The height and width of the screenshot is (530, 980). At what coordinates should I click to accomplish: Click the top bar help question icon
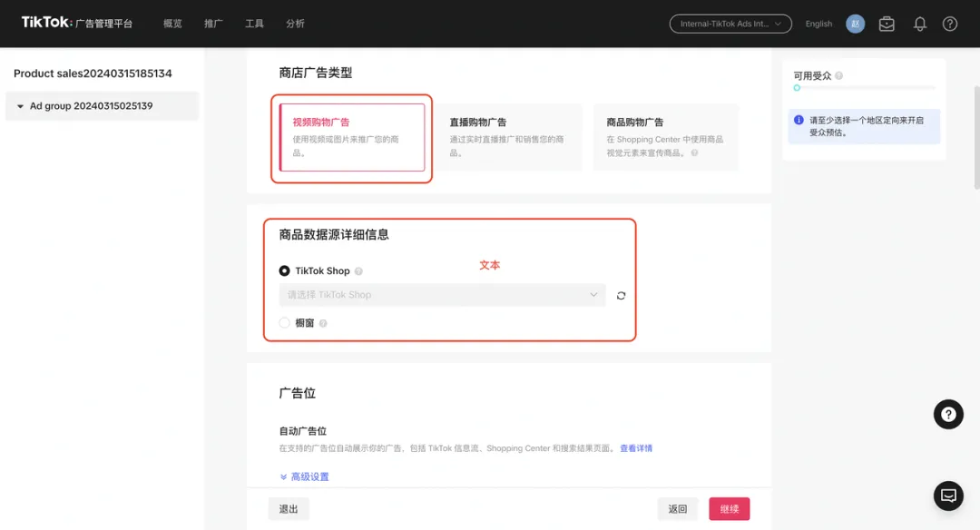coord(949,24)
